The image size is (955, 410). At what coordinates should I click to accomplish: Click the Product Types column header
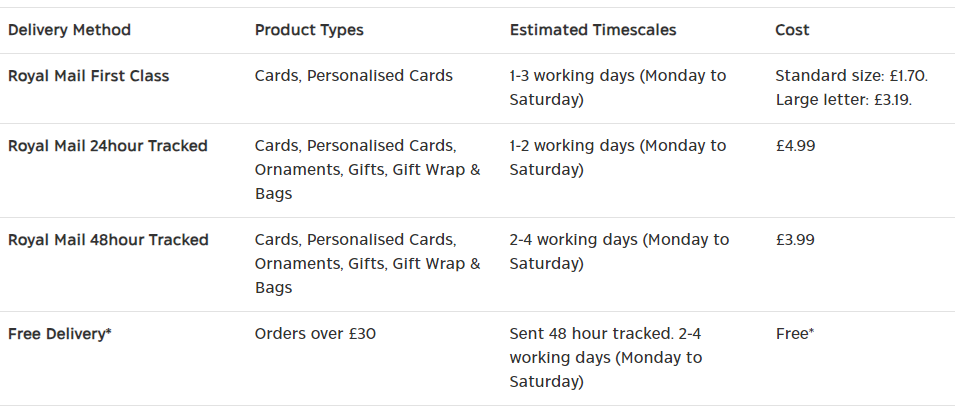309,30
